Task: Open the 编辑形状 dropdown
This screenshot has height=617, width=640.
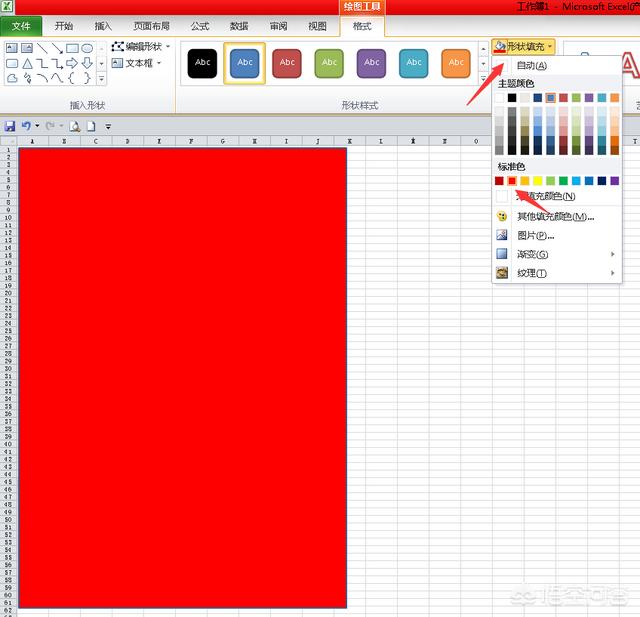Action: (141, 47)
